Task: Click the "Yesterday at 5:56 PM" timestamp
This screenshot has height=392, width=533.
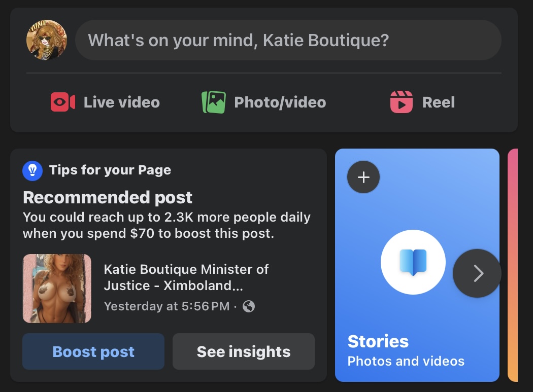Action: coord(166,306)
